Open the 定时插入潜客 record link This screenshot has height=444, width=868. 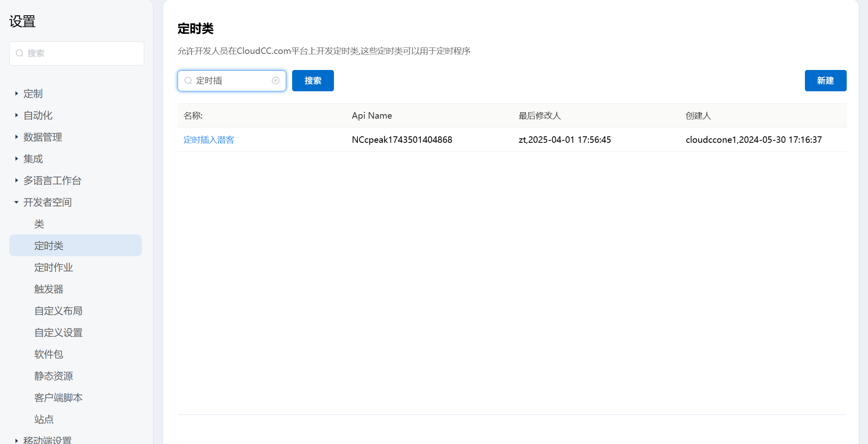tap(209, 140)
